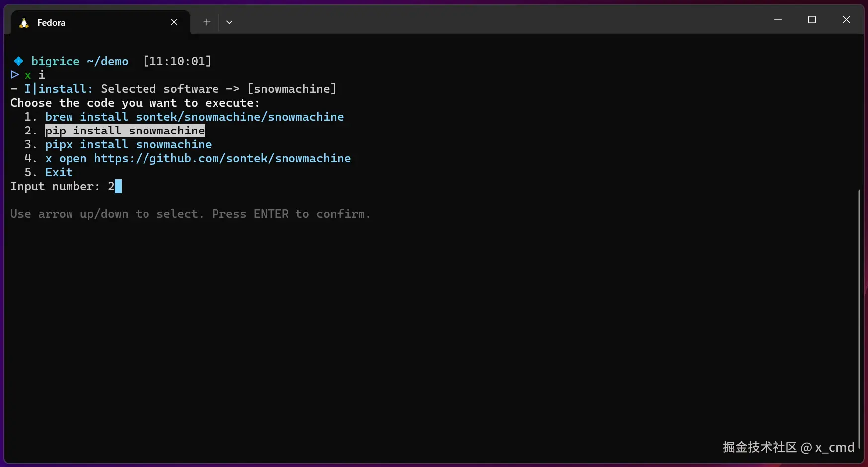
Task: Switch to the Fedora tab
Action: 89,23
